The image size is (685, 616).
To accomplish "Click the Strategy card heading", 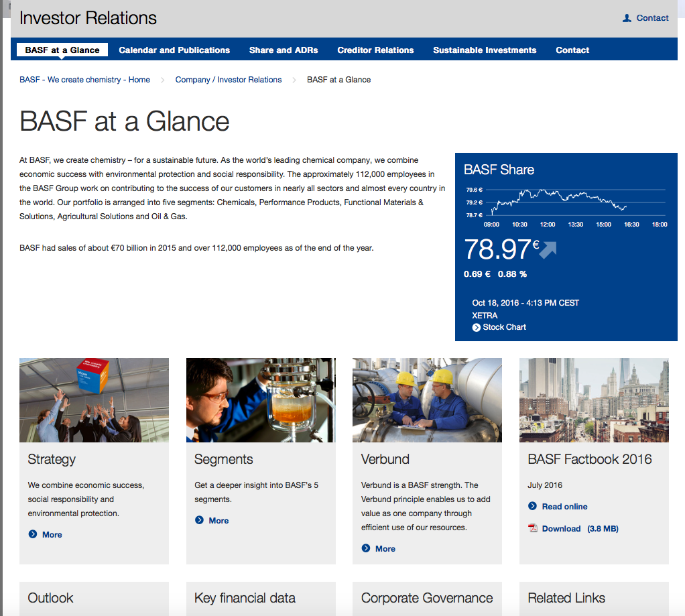I will 52,459.
